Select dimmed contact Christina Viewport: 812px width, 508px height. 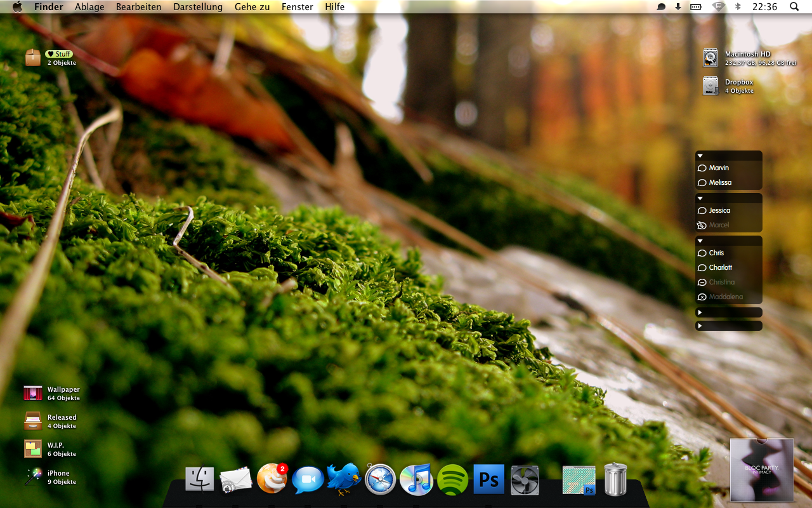[728, 283]
